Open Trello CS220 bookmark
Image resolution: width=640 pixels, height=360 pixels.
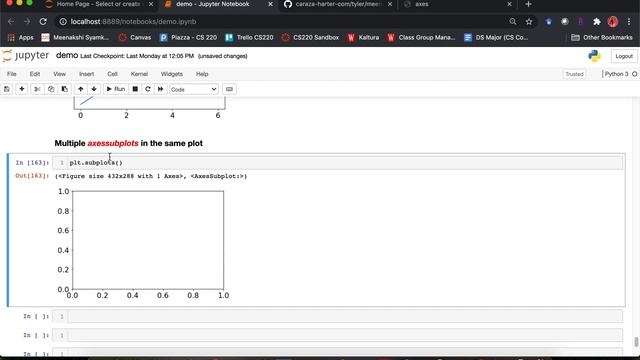249,38
